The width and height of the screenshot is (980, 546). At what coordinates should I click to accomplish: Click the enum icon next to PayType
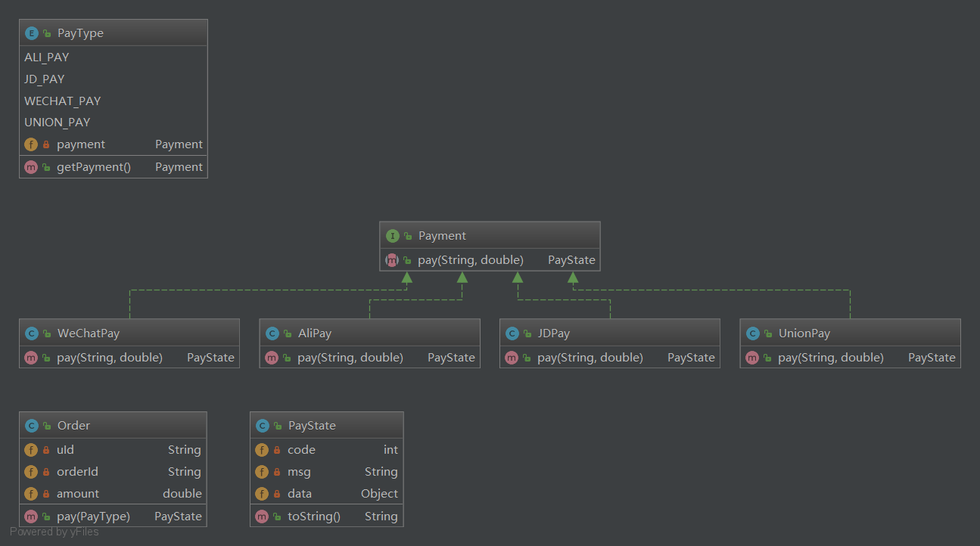31,33
